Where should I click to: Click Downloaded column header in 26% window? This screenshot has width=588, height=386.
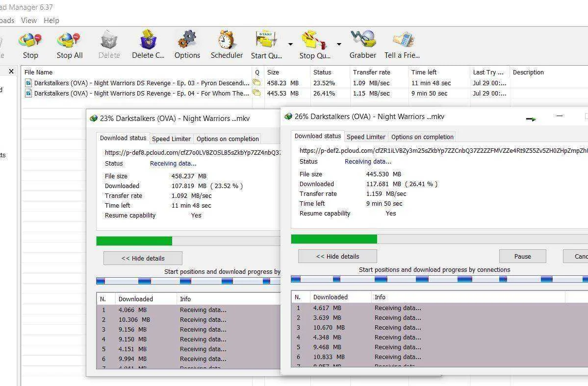(x=340, y=297)
